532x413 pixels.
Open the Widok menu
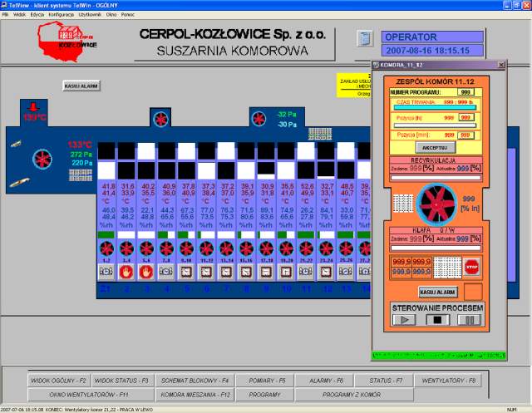pyautogui.click(x=19, y=15)
